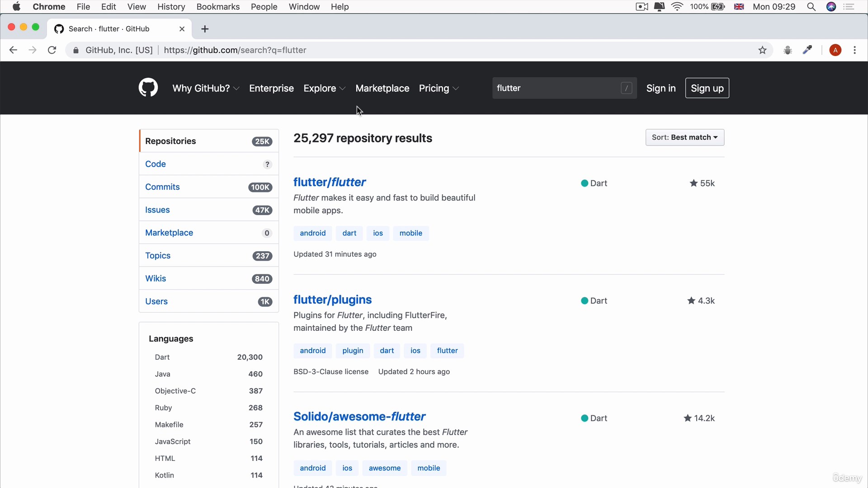
Task: Select the Repositories filter
Action: 209,141
